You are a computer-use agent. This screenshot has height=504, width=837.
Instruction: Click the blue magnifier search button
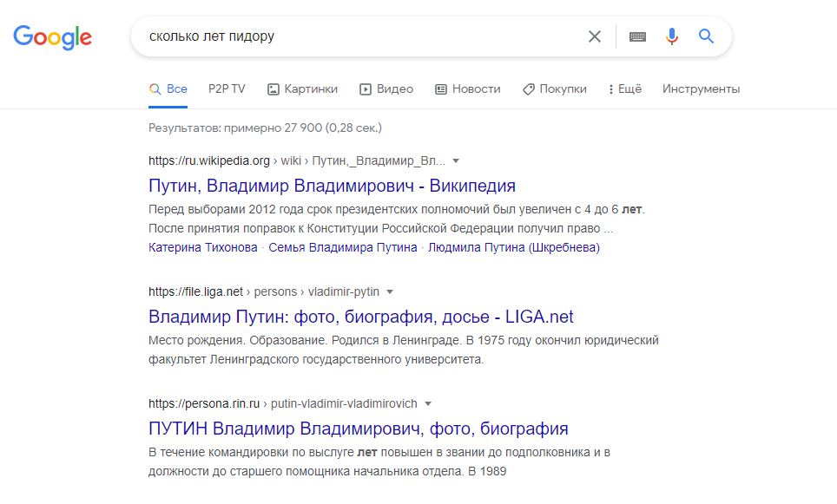(706, 36)
